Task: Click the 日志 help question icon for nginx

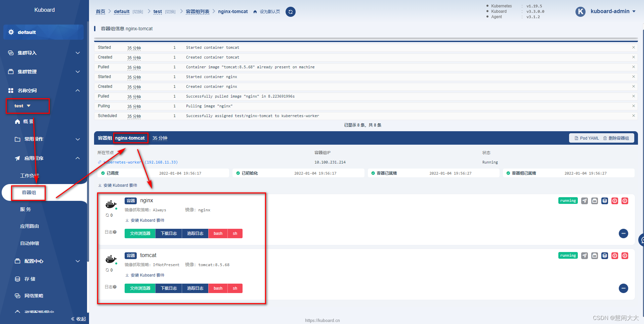Action: pos(115,232)
